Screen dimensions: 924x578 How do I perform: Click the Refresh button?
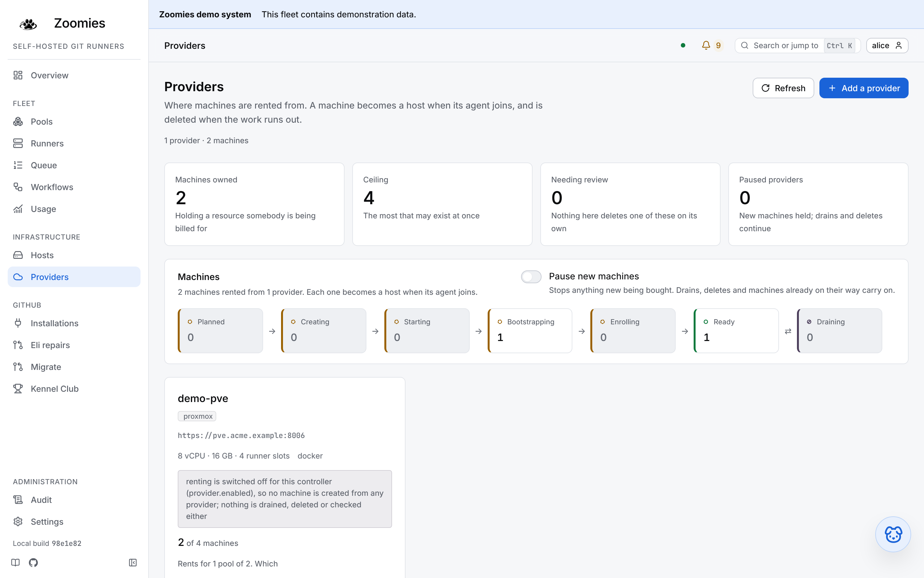783,88
